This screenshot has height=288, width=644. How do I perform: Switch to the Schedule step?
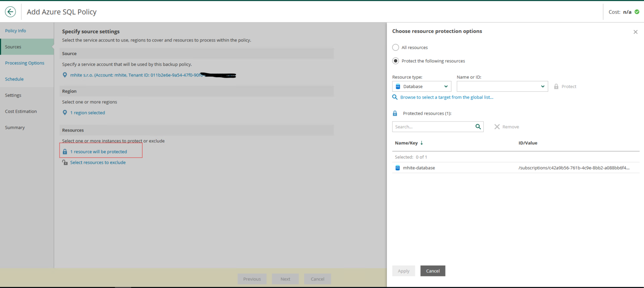point(14,79)
